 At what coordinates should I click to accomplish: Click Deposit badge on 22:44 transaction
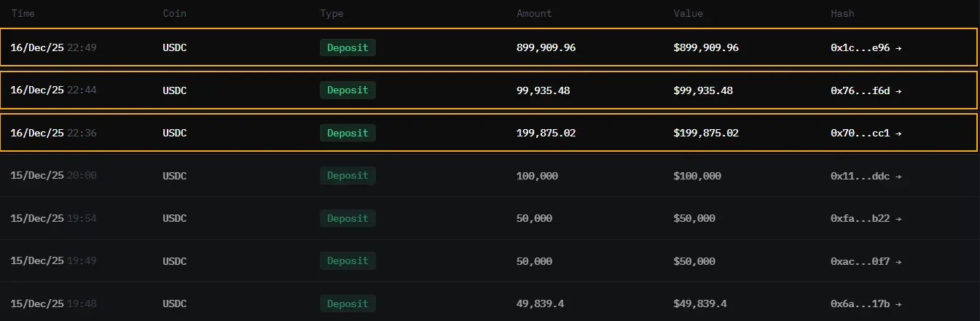pyautogui.click(x=348, y=90)
